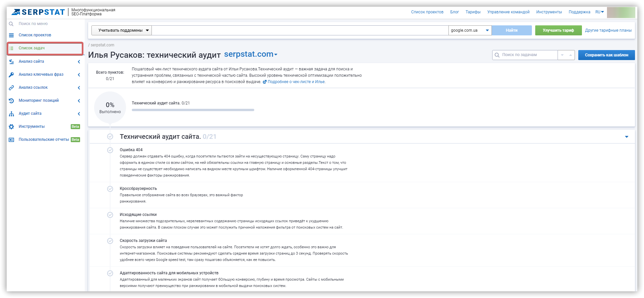Click the project list icon in sidebar

point(11,35)
